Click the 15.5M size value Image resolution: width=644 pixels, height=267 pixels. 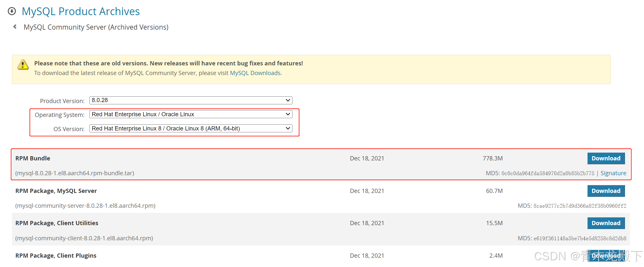point(494,223)
